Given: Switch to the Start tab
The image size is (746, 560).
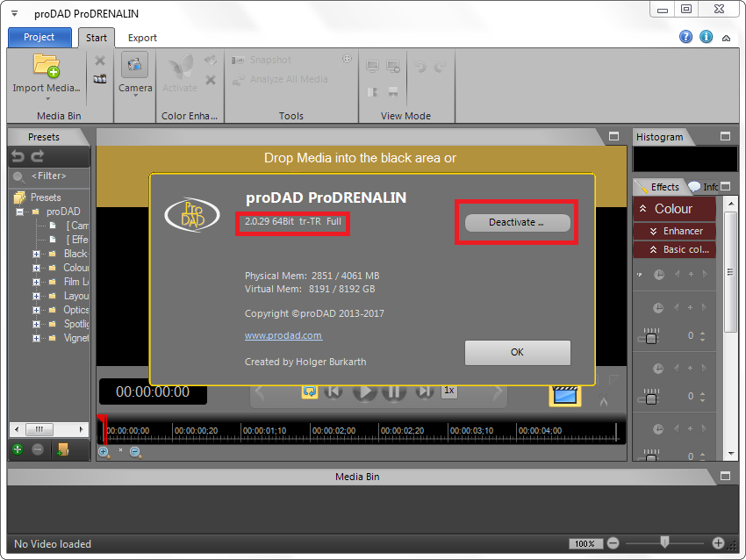Looking at the screenshot, I should coord(97,38).
